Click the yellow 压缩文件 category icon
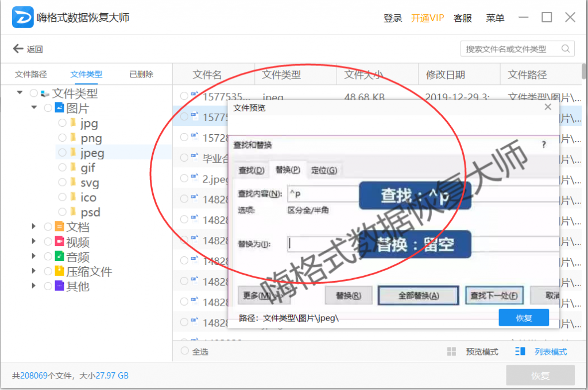588x390 pixels. tap(59, 271)
